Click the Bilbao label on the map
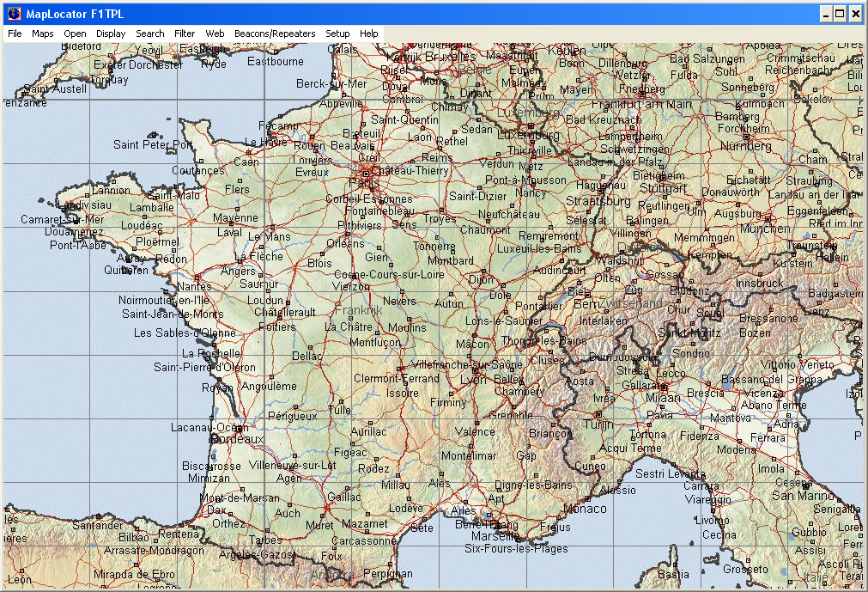Image resolution: width=868 pixels, height=592 pixels. 133,537
